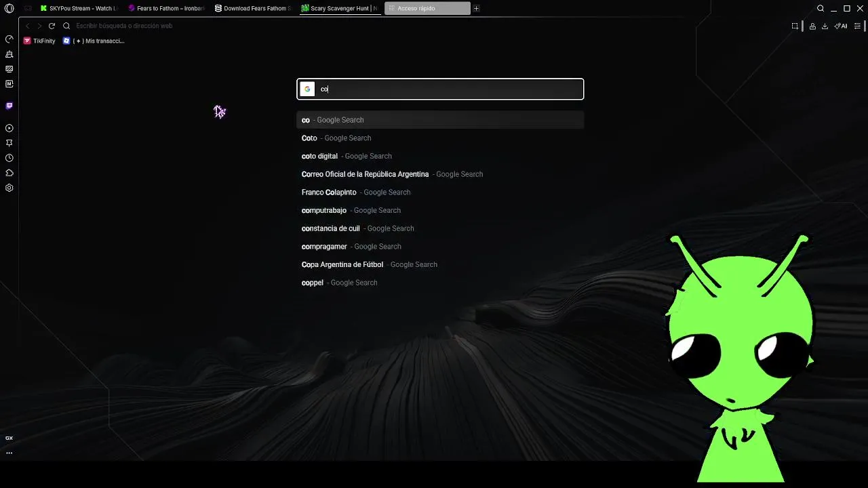The width and height of the screenshot is (868, 488).
Task: Open the Easy Setup sliders icon
Action: pos(858,26)
